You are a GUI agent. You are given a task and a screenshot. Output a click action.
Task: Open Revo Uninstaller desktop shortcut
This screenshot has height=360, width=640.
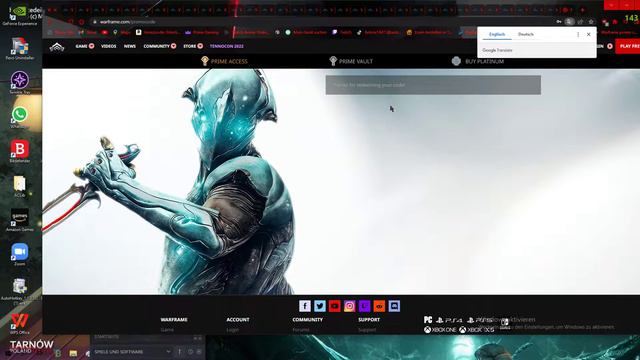tap(20, 49)
